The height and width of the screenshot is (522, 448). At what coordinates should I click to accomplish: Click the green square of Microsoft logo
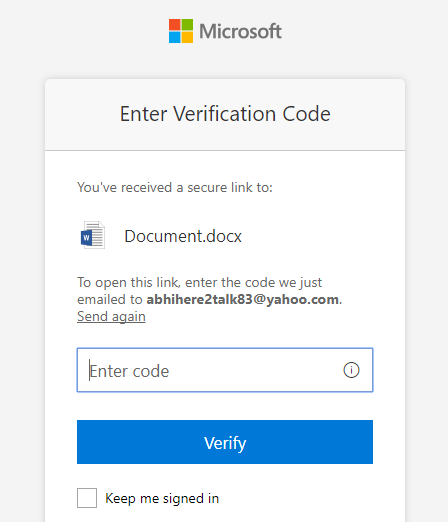click(187, 25)
